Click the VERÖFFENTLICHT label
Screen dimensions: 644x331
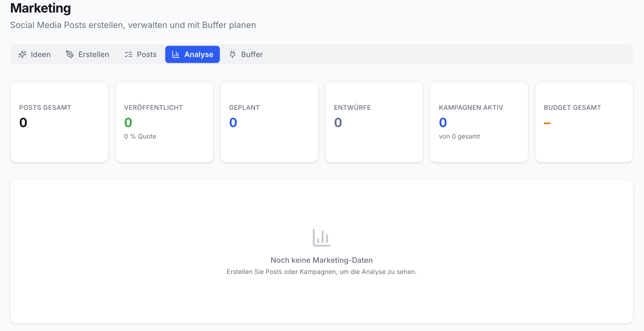(154, 108)
